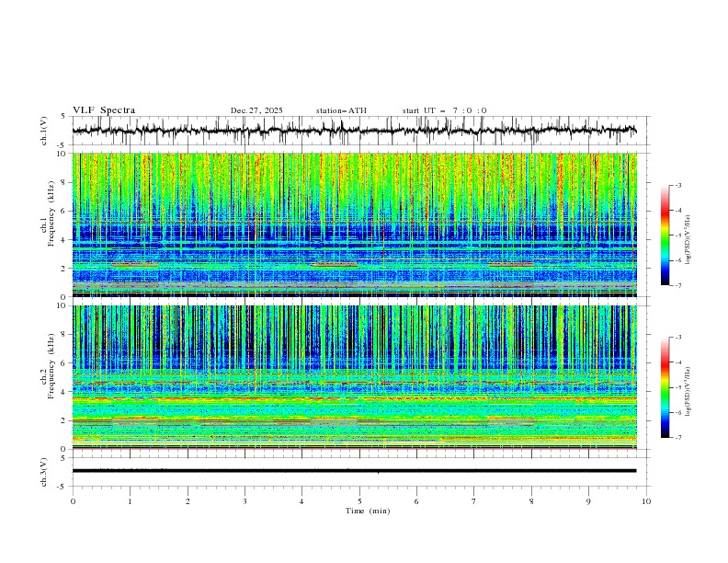Click the "Time (min)" x-axis label

coord(368,511)
